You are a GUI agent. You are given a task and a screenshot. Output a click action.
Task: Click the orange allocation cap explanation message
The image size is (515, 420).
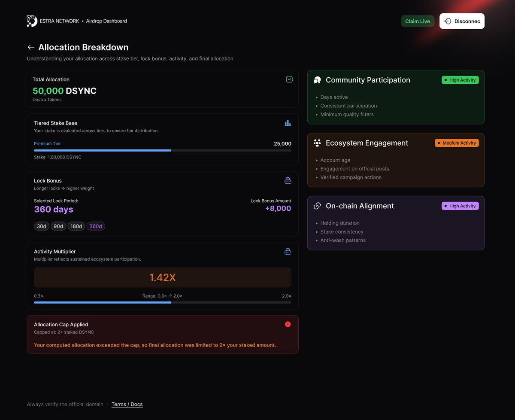(x=155, y=345)
